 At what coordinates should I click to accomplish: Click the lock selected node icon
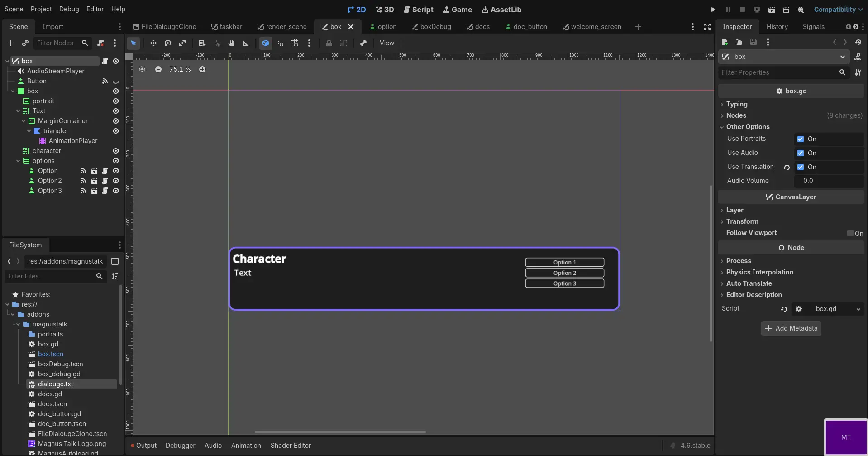click(329, 43)
